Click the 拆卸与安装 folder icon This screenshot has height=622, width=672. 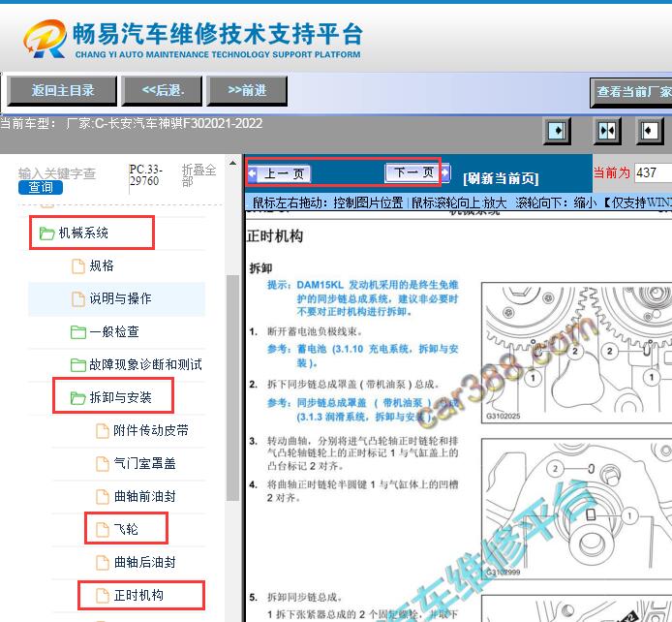point(78,398)
